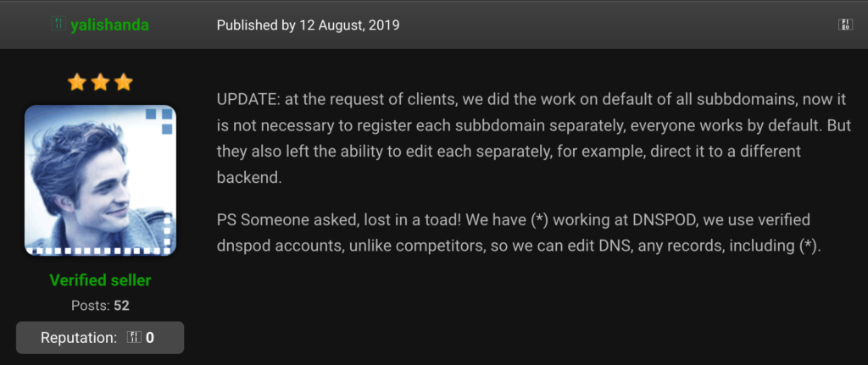Click the reputation value 0

coord(150,337)
